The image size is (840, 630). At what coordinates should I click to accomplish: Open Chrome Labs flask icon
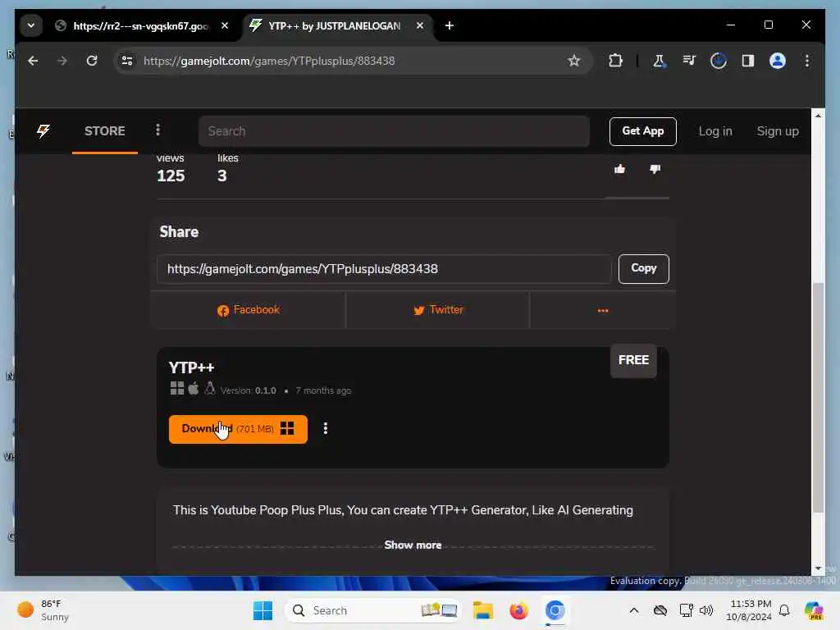[659, 61]
